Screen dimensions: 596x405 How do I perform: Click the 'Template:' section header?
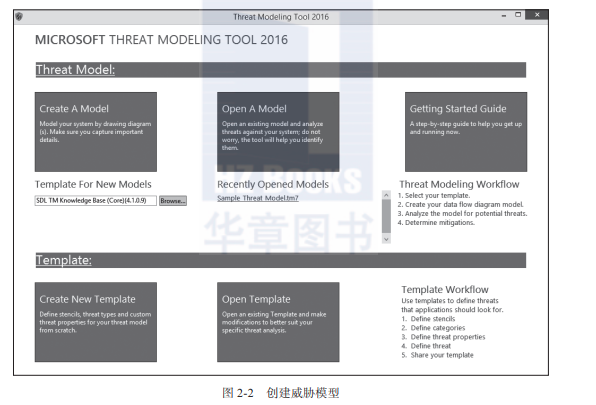pos(281,260)
